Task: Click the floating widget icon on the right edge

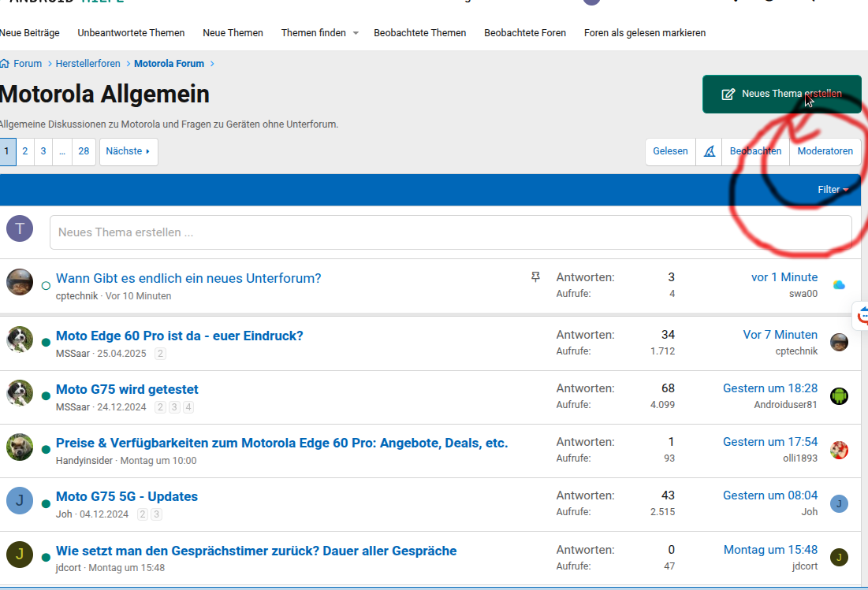Action: 862,314
